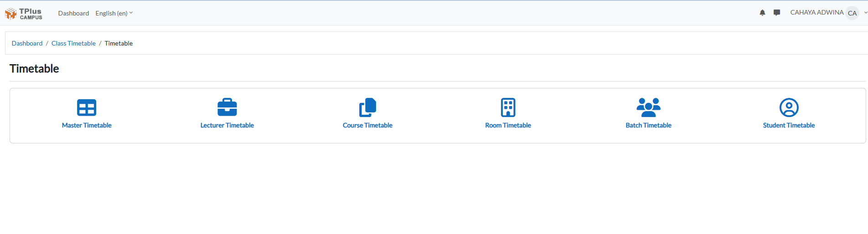Click the Timetable breadcrumb text
This screenshot has width=868, height=234.
pyautogui.click(x=119, y=43)
